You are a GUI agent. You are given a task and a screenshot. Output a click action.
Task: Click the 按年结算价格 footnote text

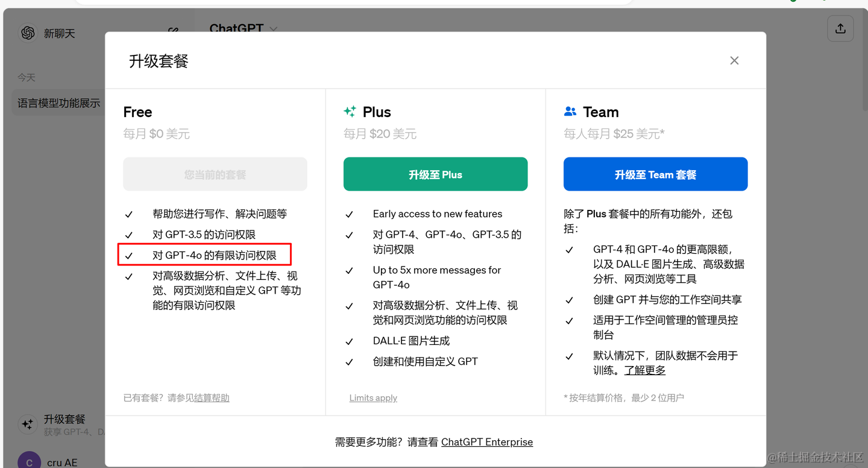tap(624, 398)
